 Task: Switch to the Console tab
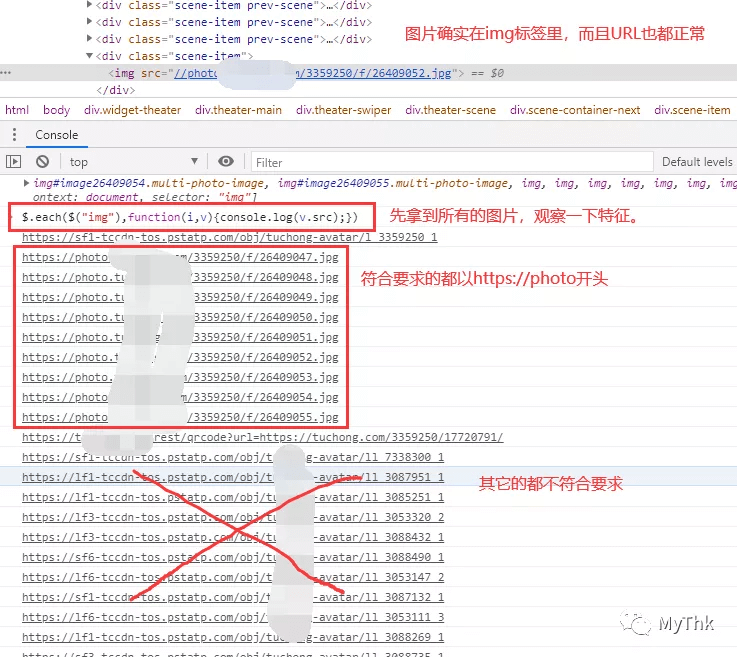[x=57, y=135]
